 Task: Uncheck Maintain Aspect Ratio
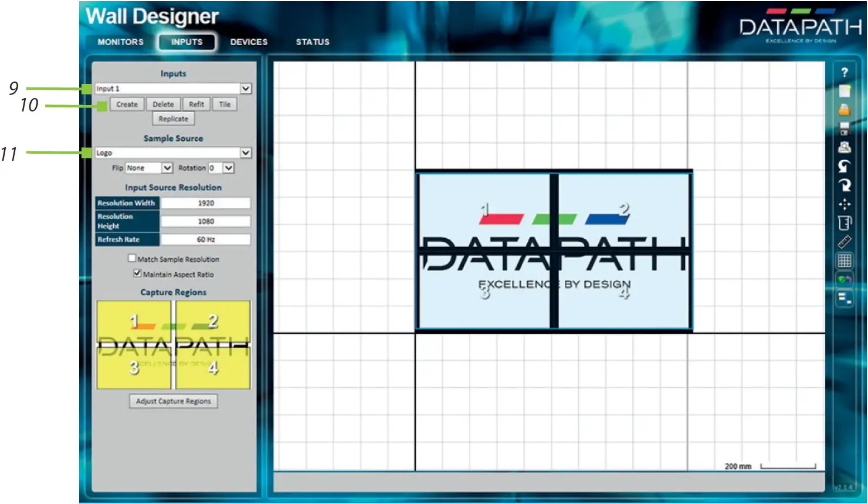point(137,273)
